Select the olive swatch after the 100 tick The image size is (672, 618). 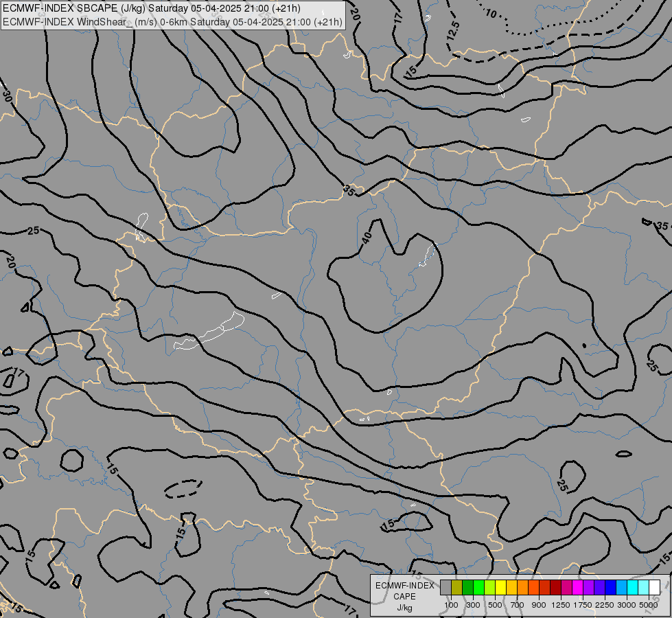click(457, 587)
